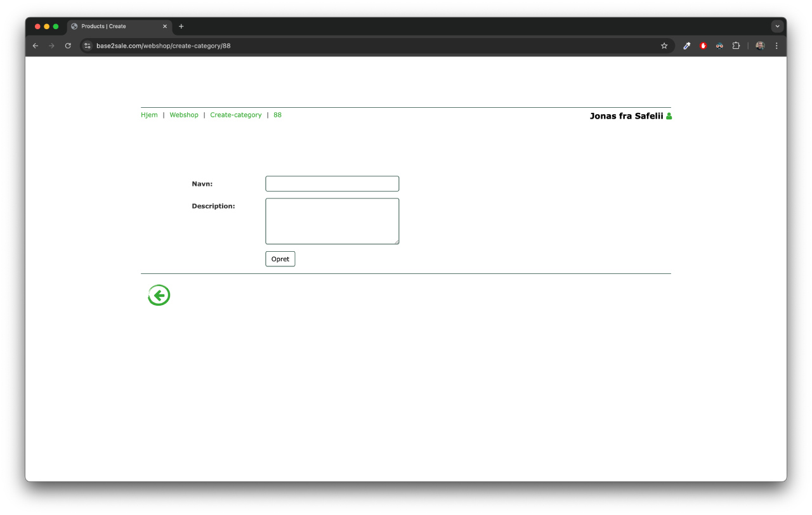This screenshot has height=515, width=812.
Task: Bookmark this page with the star icon
Action: coord(664,46)
